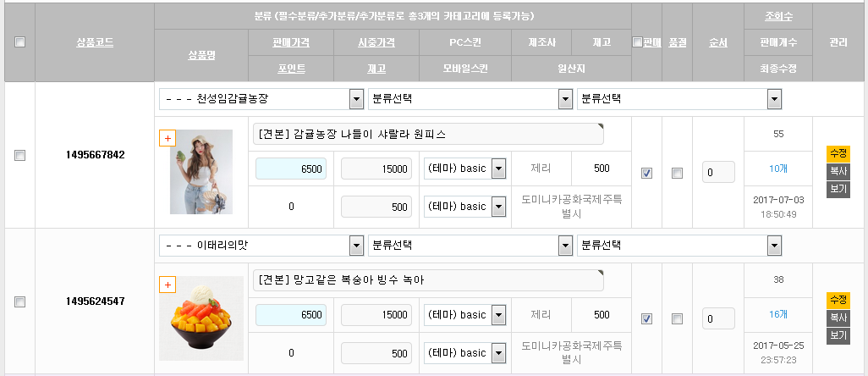Select the row checkbox for product 1495667842

[x=19, y=155]
